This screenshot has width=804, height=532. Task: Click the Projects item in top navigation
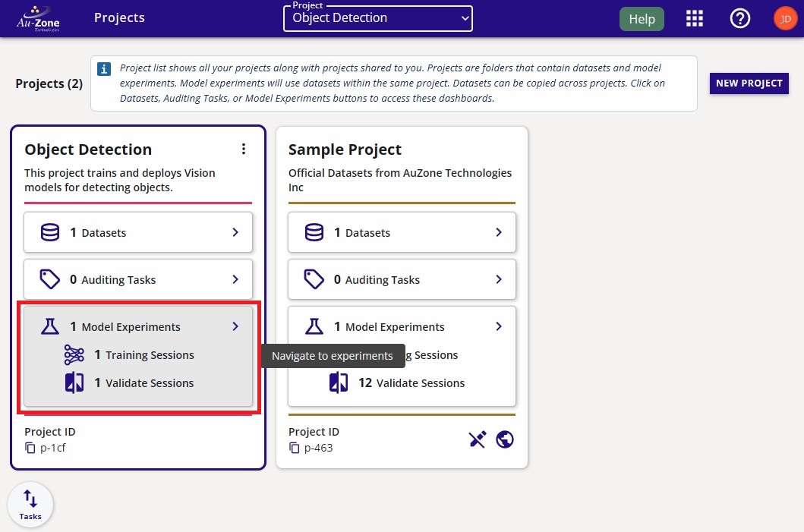[119, 17]
